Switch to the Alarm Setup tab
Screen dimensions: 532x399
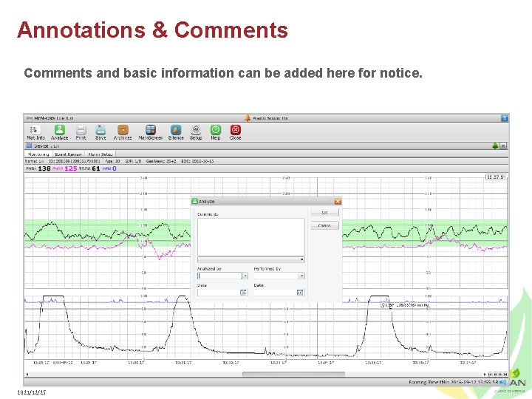tap(100, 154)
